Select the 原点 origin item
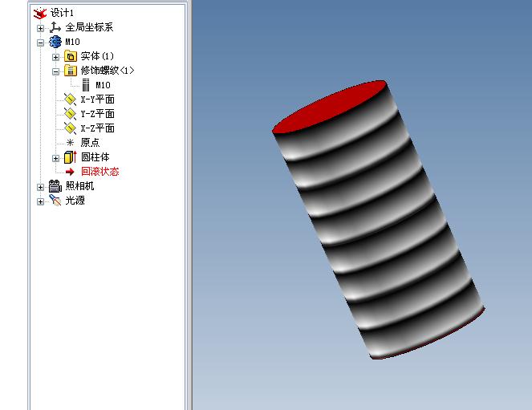The image size is (532, 410). click(90, 143)
